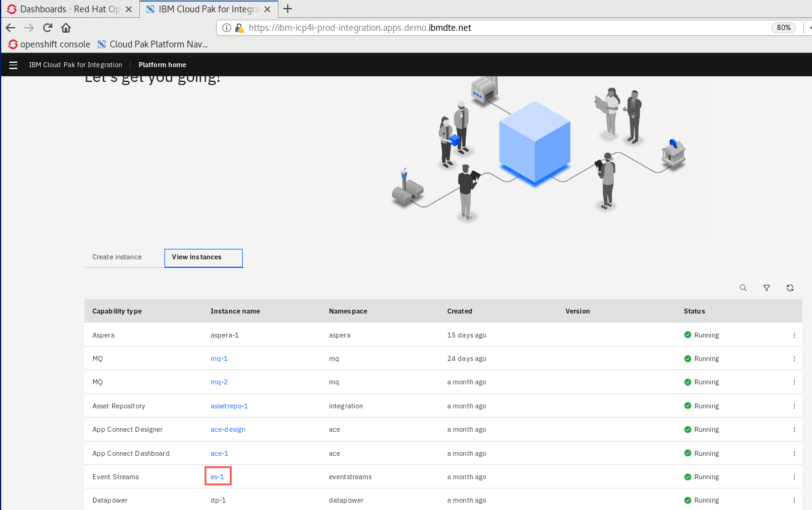This screenshot has width=812, height=510.
Task: Click the browser address bar URL
Action: point(360,28)
